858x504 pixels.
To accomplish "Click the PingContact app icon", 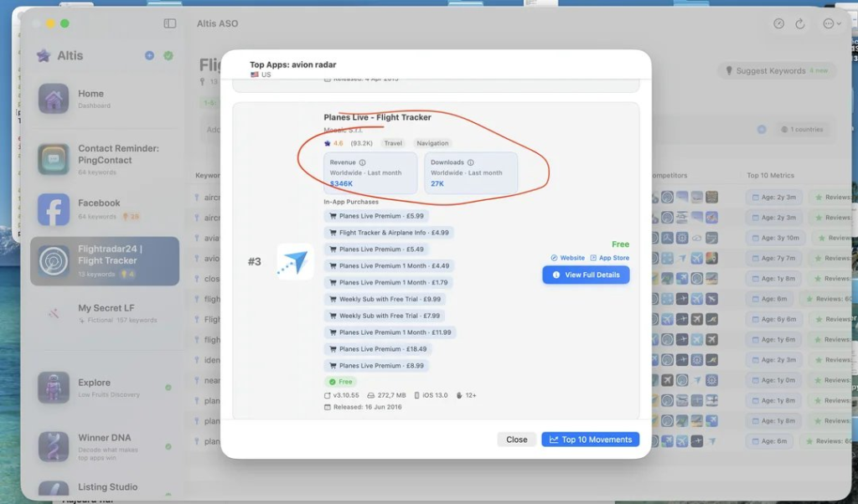I will [54, 159].
